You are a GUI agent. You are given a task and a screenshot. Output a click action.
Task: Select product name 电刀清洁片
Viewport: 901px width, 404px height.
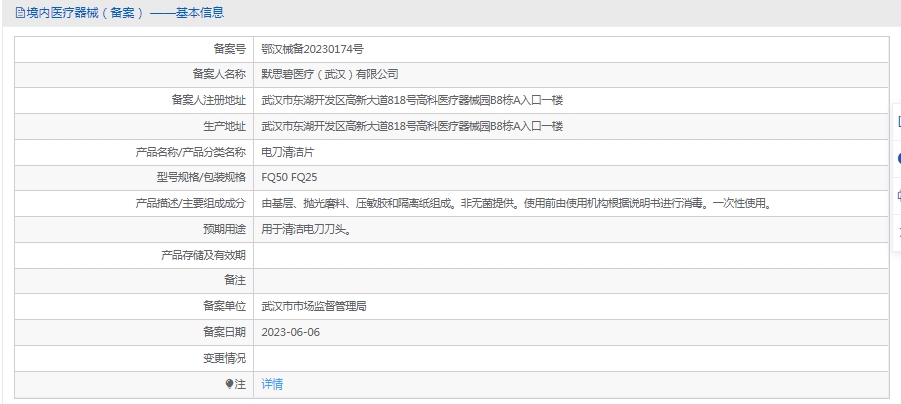[288, 152]
